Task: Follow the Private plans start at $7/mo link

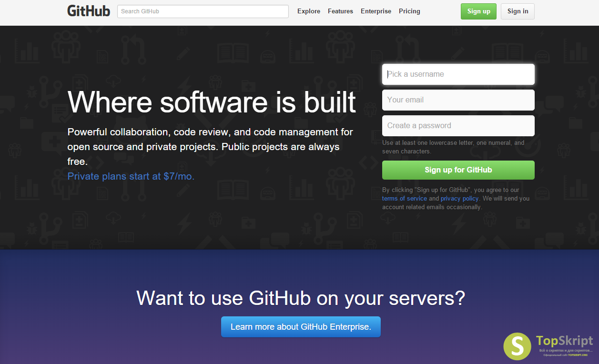Action: (x=131, y=176)
